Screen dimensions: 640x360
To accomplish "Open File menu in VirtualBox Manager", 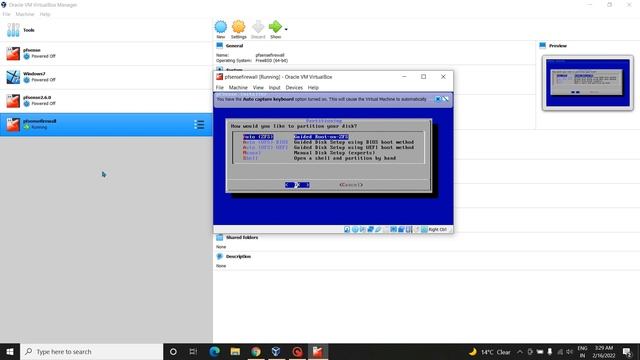I will point(7,14).
